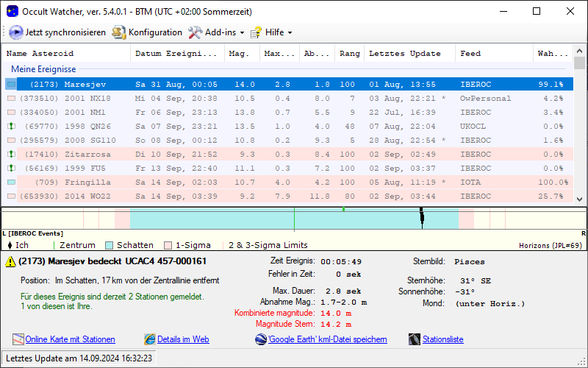The height and width of the screenshot is (368, 588).
Task: Click the Stationsliste list icon
Action: pos(414,339)
